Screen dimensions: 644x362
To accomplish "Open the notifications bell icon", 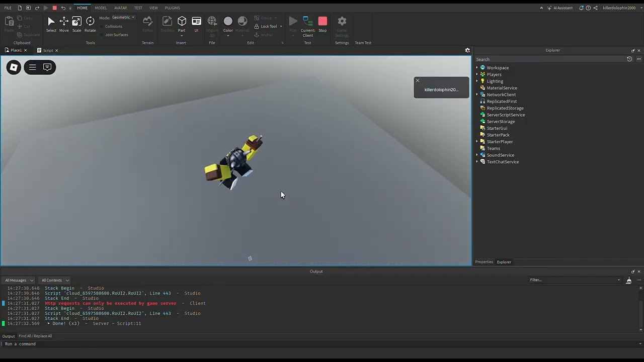I will tap(581, 8).
